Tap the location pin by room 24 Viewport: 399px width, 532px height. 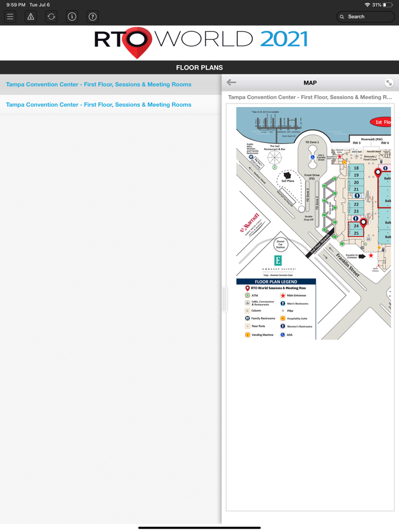click(x=363, y=223)
